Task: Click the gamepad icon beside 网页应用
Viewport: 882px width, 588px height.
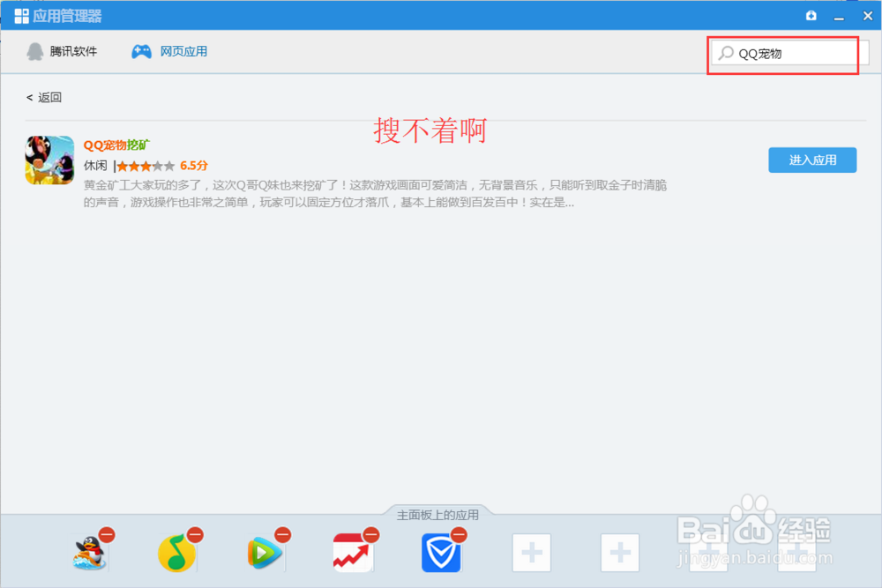Action: pos(141,52)
